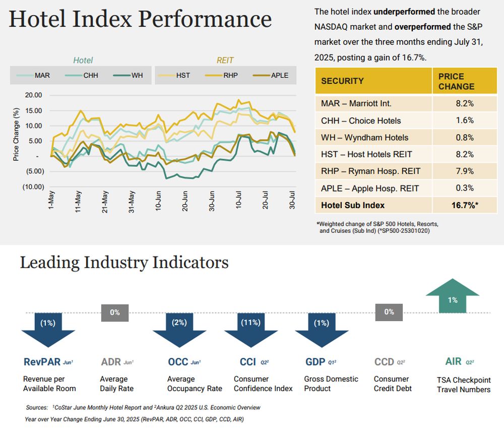The image size is (504, 433).
Task: Click the RevPAR down arrow icon
Action: 48,329
